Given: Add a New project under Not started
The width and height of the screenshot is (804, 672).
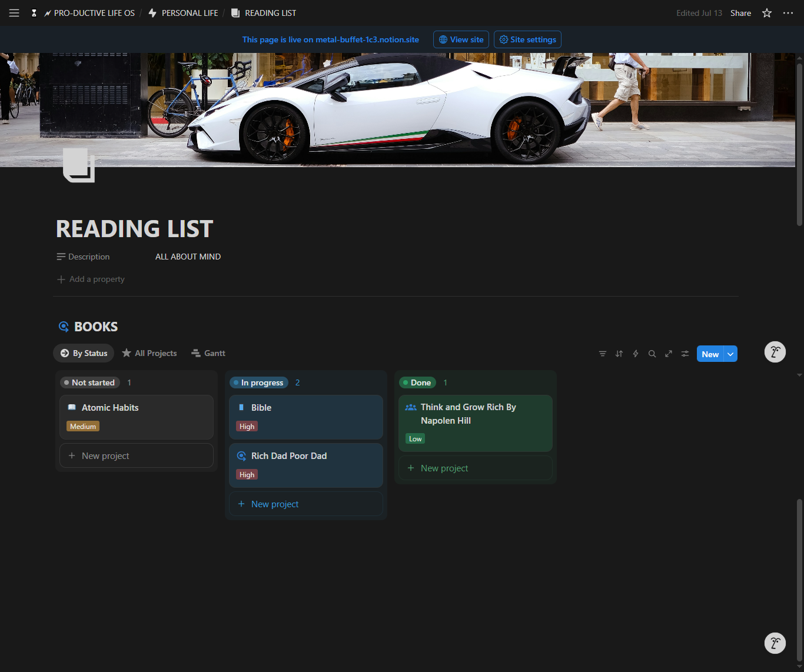Looking at the screenshot, I should pos(137,455).
